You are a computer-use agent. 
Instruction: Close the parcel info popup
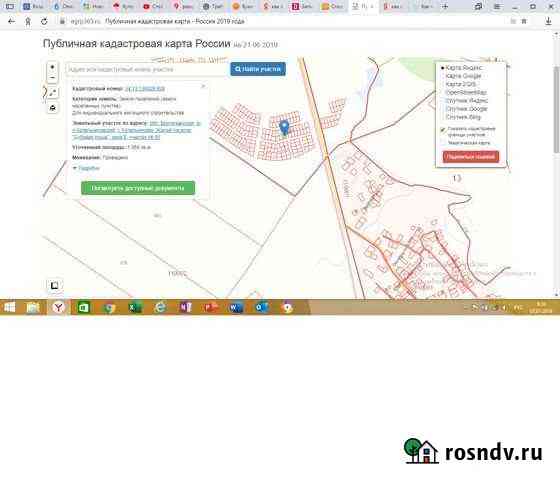pyautogui.click(x=203, y=86)
